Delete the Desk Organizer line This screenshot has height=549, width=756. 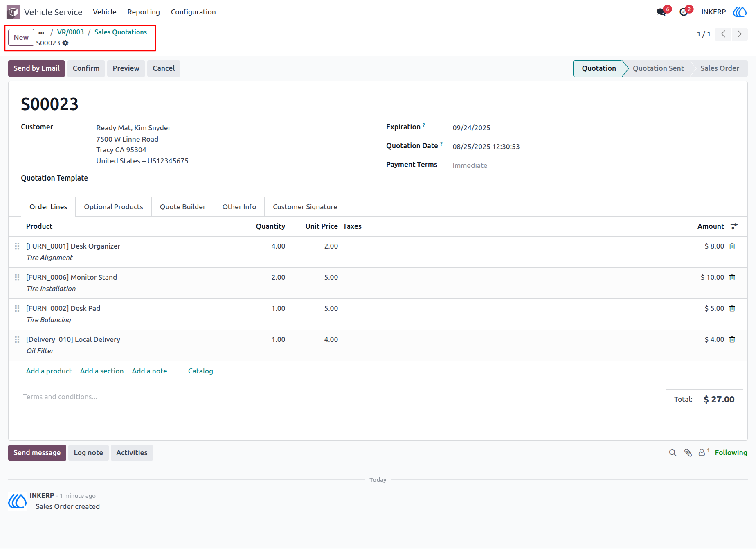coord(732,246)
